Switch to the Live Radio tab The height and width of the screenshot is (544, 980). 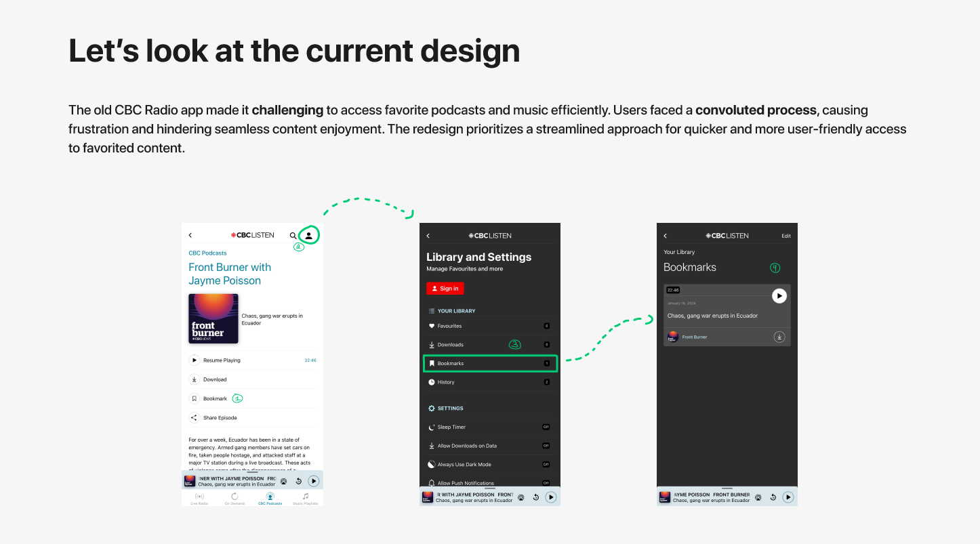199,499
